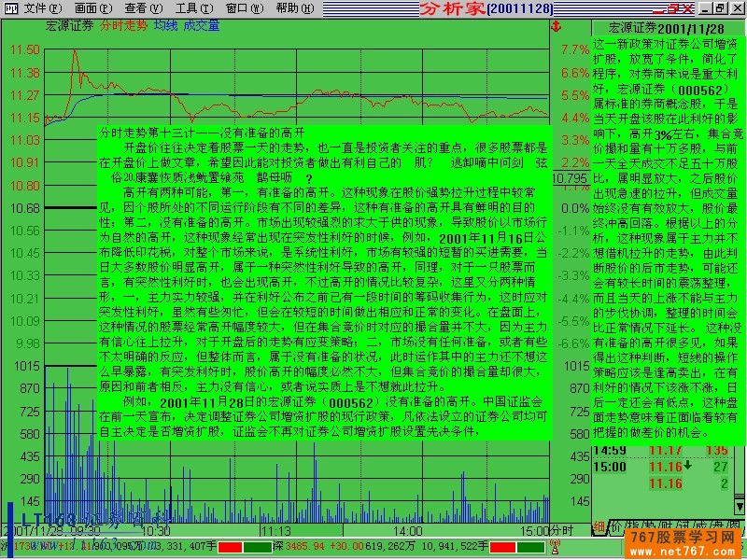Click the red anchor icon above percentage axis
The image size is (747, 560).
tap(556, 26)
